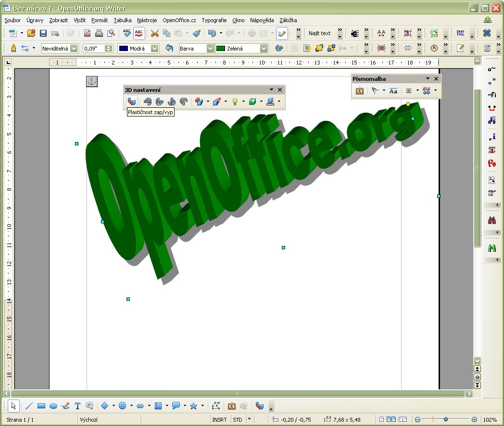504x426 pixels.
Task: Expand the basic shapes diamond dropdown
Action: click(x=113, y=405)
